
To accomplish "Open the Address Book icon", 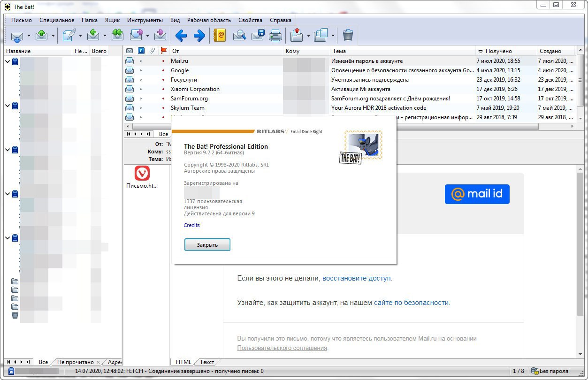I will [220, 36].
